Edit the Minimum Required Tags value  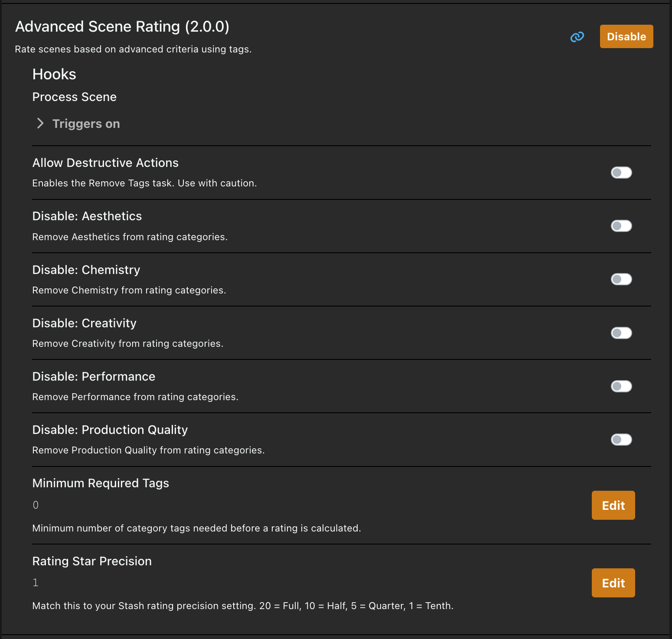coord(613,505)
